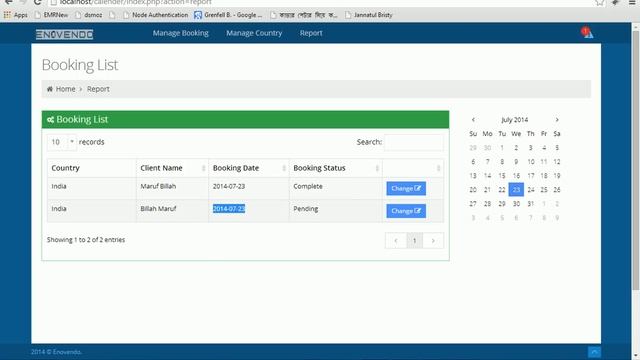Click the page vertical scrollbar
The image size is (640, 360).
click(x=635, y=161)
